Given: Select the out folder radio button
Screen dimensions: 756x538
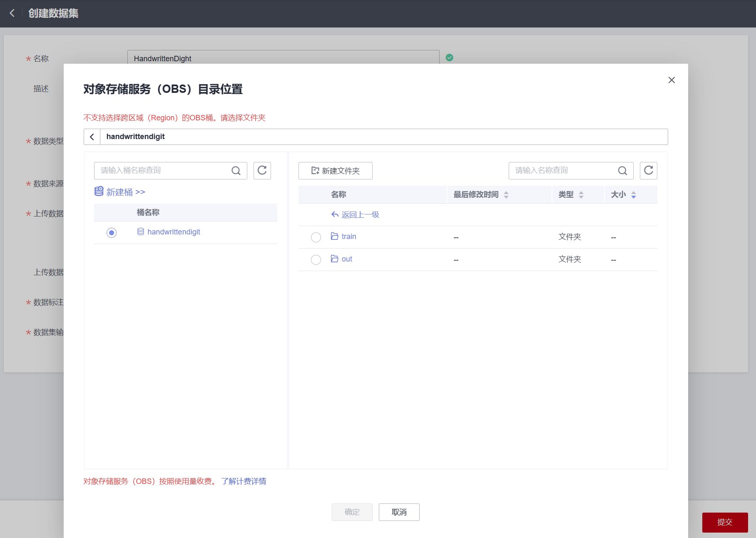Looking at the screenshot, I should click(316, 260).
